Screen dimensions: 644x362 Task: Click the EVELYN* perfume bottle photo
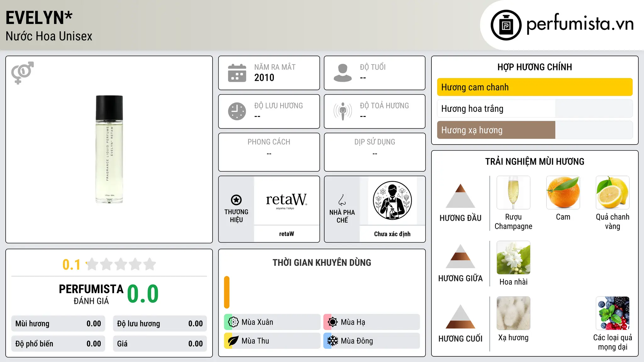[109, 149]
